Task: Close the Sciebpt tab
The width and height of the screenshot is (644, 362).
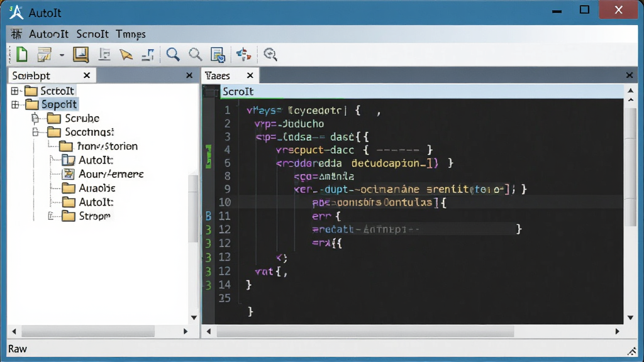Action: pos(87,75)
